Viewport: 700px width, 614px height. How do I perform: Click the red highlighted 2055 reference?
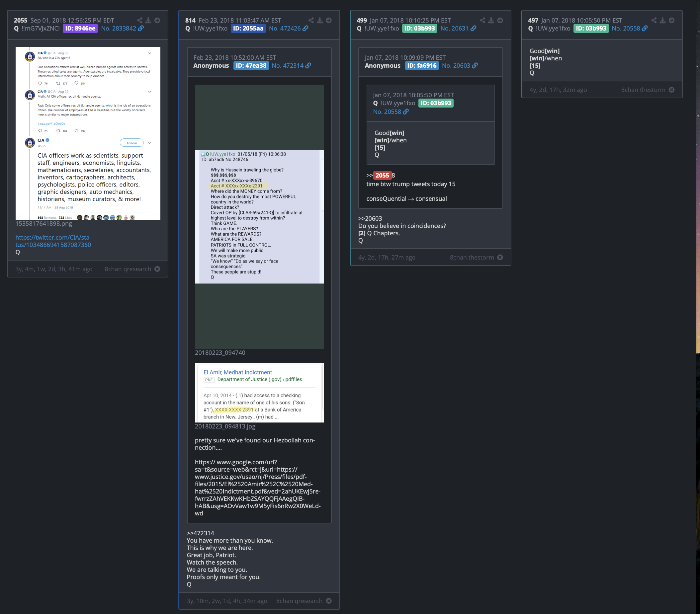coord(382,175)
